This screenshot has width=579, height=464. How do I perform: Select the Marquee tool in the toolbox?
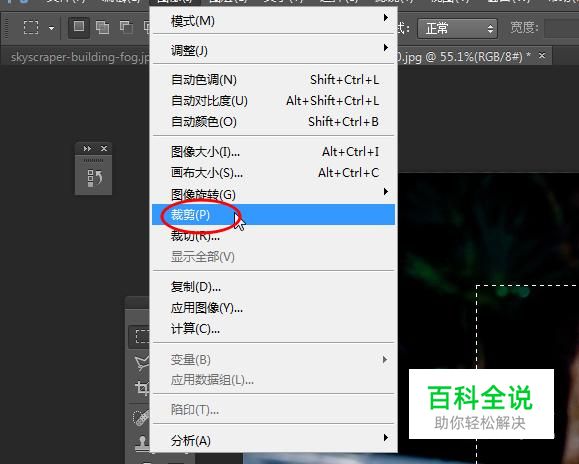[140, 337]
